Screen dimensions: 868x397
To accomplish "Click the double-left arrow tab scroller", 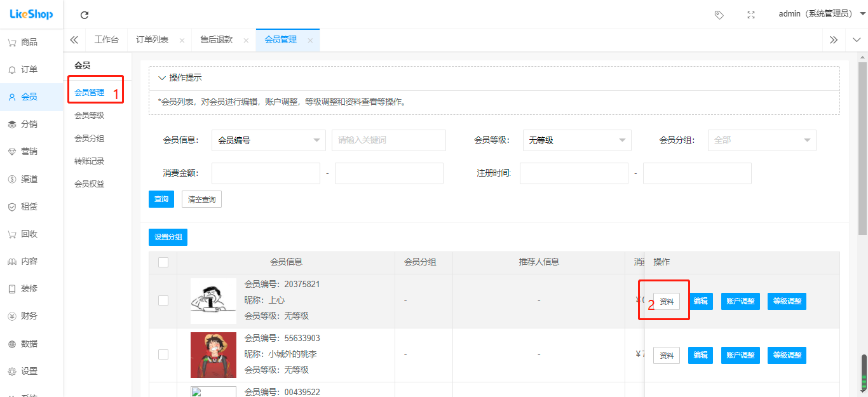I will [74, 40].
